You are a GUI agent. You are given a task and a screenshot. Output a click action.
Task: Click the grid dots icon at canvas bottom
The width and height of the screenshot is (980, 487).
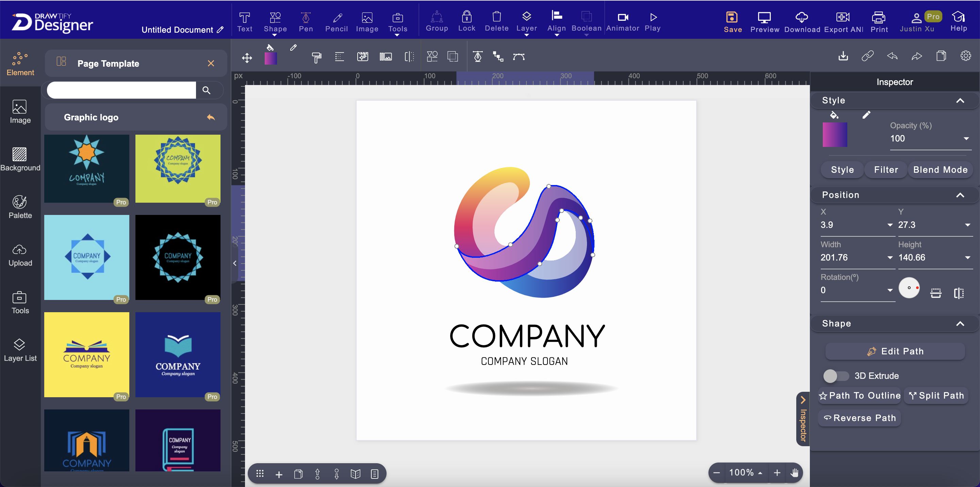[260, 474]
